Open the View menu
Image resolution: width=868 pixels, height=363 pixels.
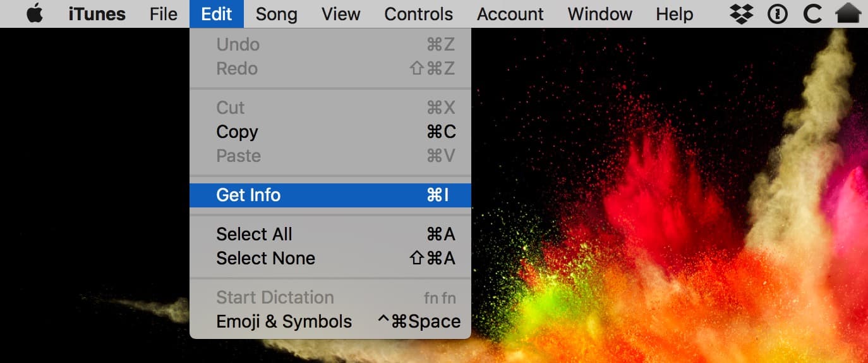click(341, 14)
